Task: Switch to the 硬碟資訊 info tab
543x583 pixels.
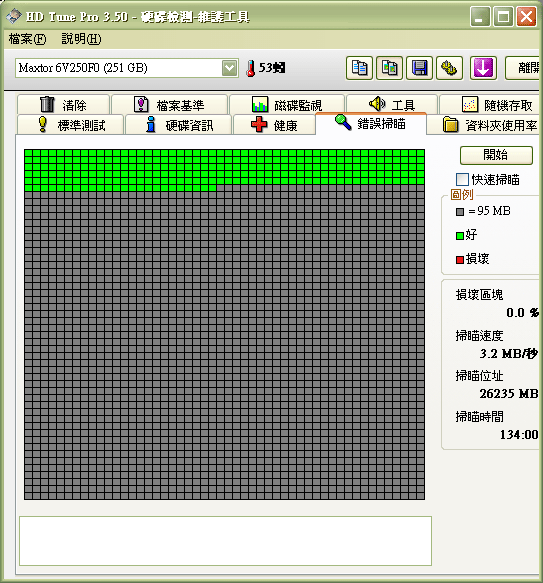Action: (179, 125)
